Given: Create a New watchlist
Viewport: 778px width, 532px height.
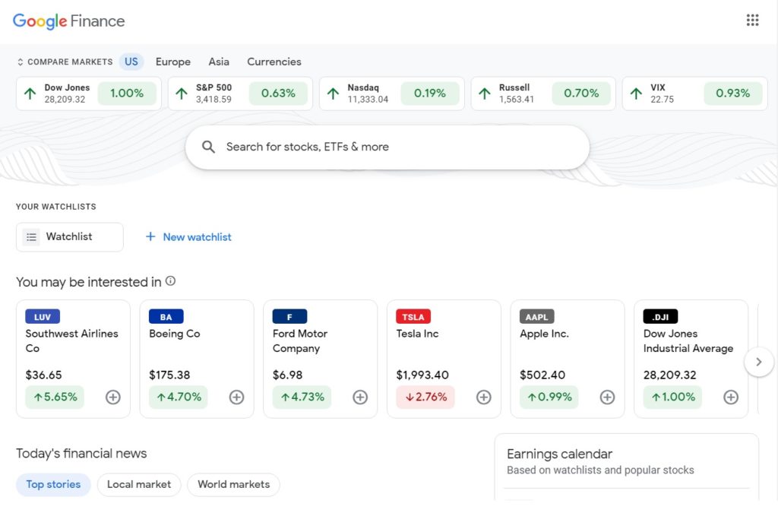Looking at the screenshot, I should pos(188,236).
